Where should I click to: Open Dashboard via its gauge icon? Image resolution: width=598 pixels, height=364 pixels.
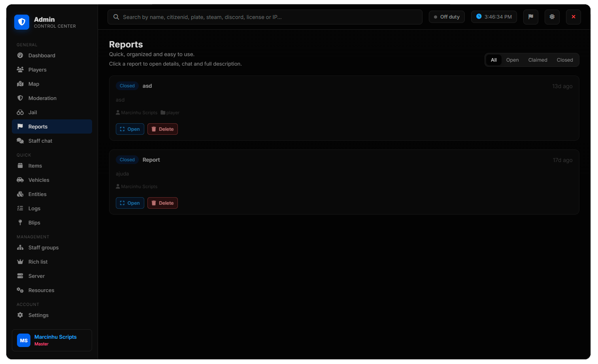tap(20, 55)
